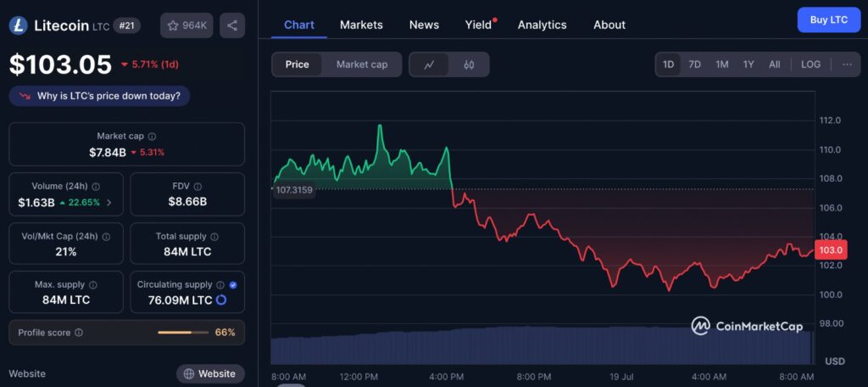
Task: Open the About tab
Action: (609, 25)
